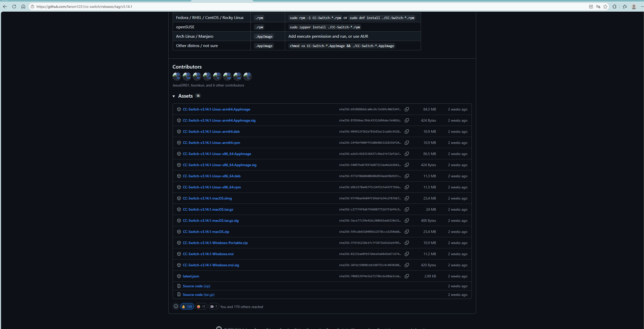This screenshot has width=644, height=329.
Task: Download CC-Switch-v3.14.1-Windows.msi.sig
Action: coord(211,265)
